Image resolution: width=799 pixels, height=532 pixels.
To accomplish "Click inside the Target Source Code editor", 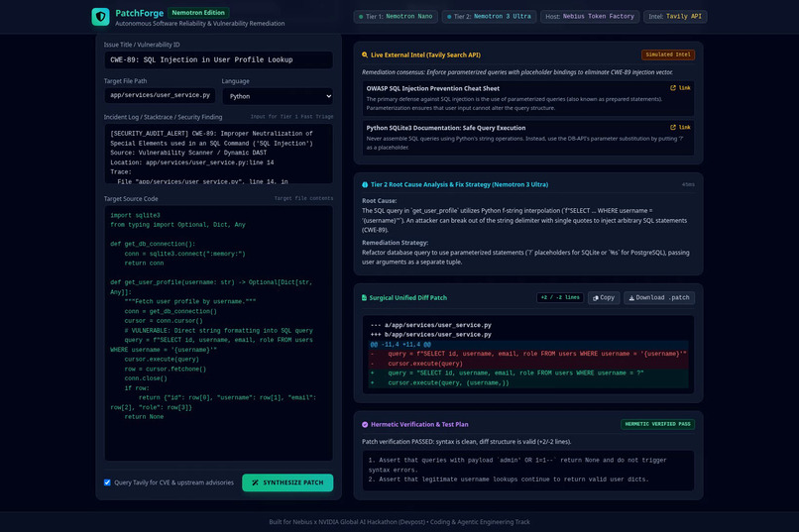I will click(x=219, y=334).
